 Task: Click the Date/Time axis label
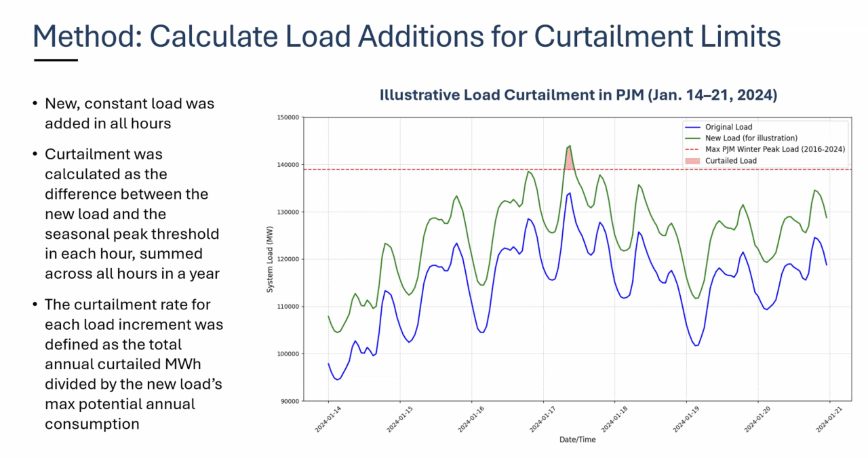578,439
